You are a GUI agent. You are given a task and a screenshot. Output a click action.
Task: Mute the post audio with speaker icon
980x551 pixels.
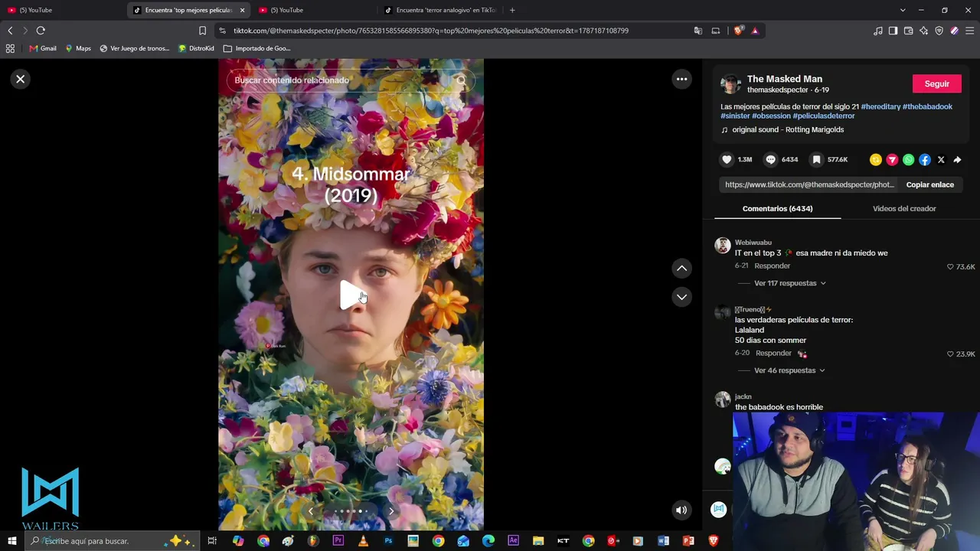681,510
